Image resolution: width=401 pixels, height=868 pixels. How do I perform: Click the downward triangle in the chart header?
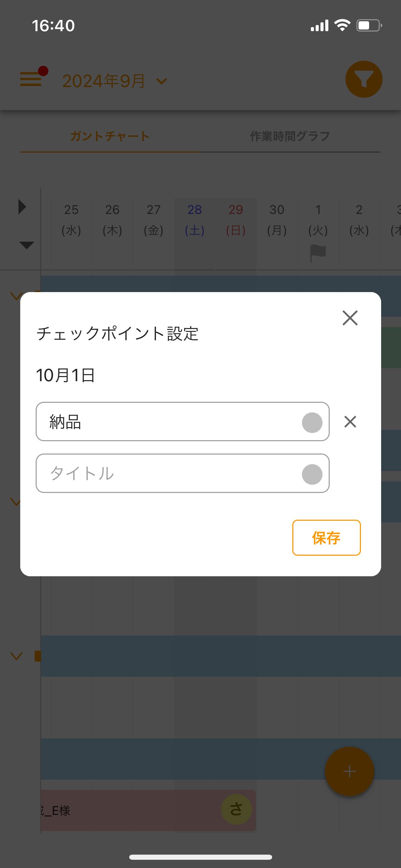coord(26,245)
